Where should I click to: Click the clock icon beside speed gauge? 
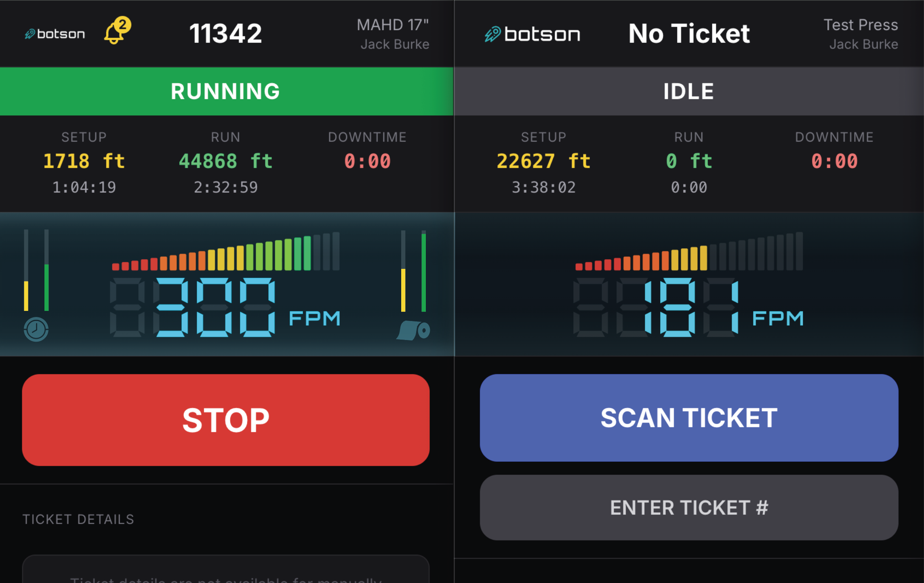[36, 329]
